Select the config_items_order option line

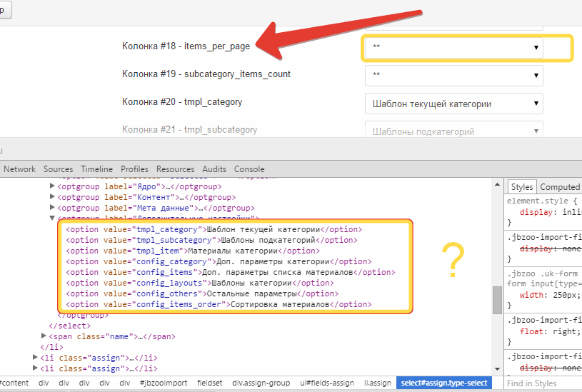pyautogui.click(x=218, y=304)
